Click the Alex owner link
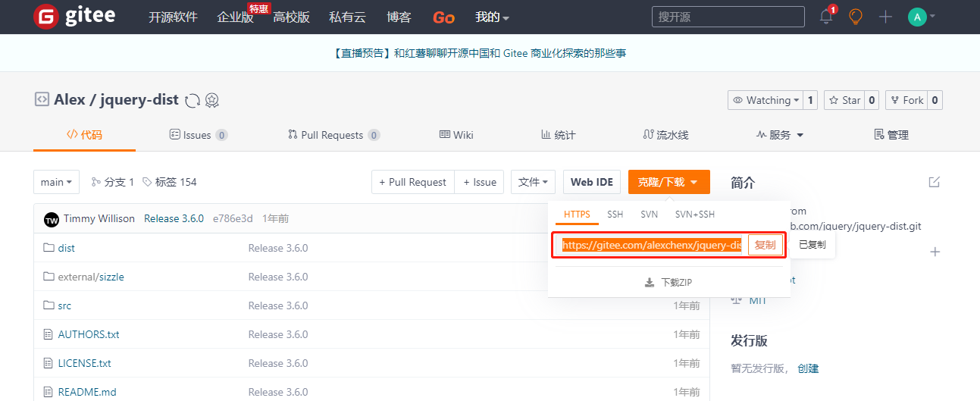The height and width of the screenshot is (401, 980). [x=69, y=100]
